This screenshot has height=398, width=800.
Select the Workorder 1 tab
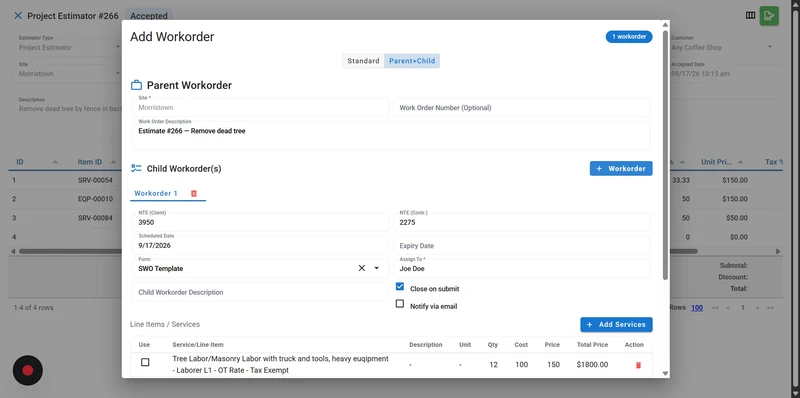pyautogui.click(x=156, y=193)
